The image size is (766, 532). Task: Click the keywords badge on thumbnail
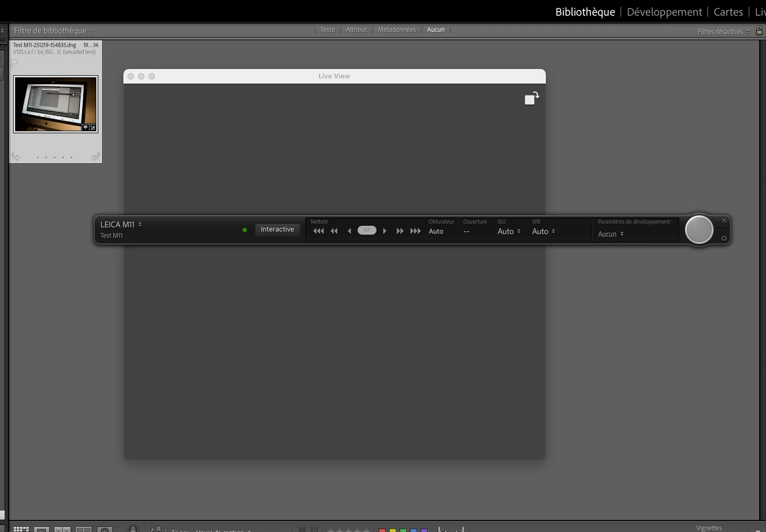coord(86,127)
